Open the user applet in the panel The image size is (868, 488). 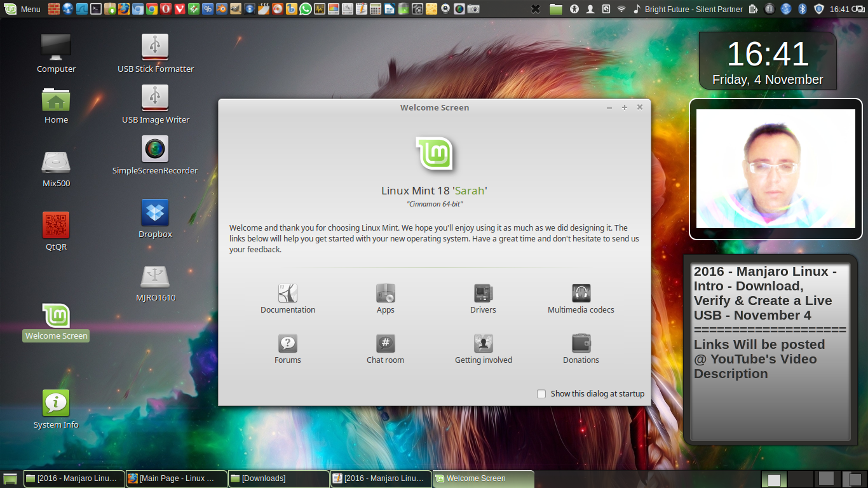(x=590, y=9)
